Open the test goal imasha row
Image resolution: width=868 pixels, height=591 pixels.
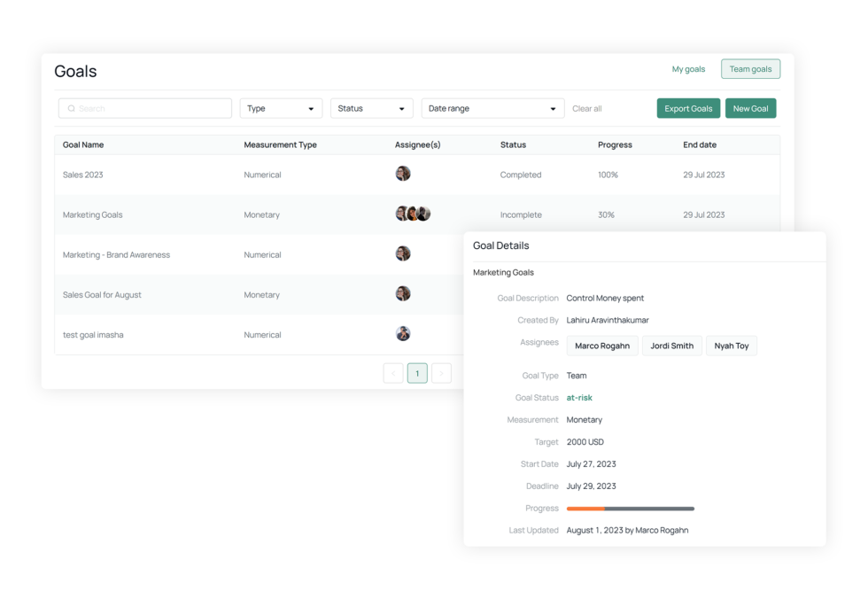tap(93, 335)
